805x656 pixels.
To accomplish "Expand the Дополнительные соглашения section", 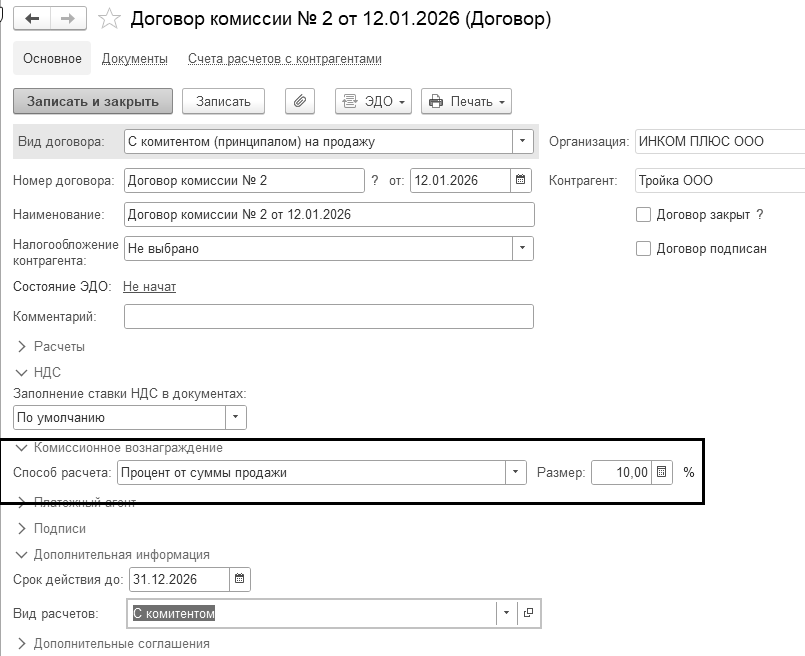I will [113, 644].
